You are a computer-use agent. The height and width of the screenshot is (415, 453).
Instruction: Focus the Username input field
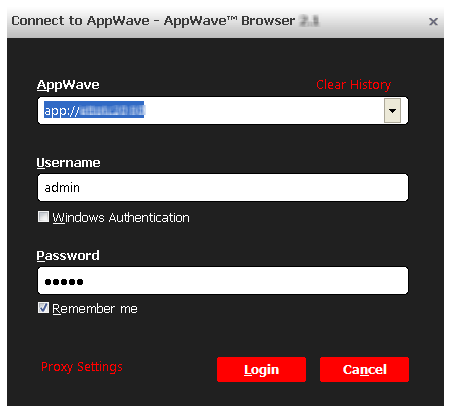[223, 188]
